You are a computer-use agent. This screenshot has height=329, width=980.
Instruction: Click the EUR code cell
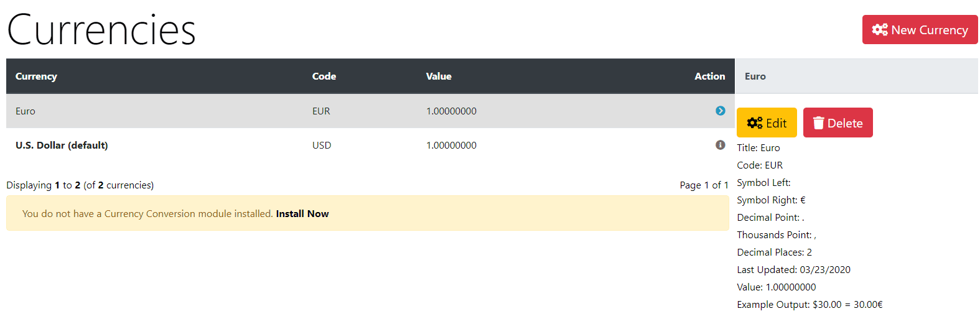321,111
